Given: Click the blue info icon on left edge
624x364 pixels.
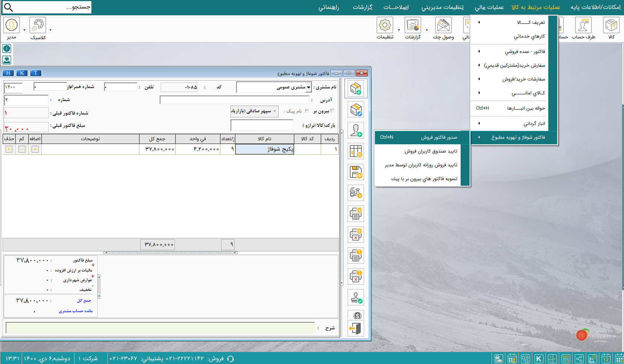Looking at the screenshot, I should pyautogui.click(x=7, y=48).
